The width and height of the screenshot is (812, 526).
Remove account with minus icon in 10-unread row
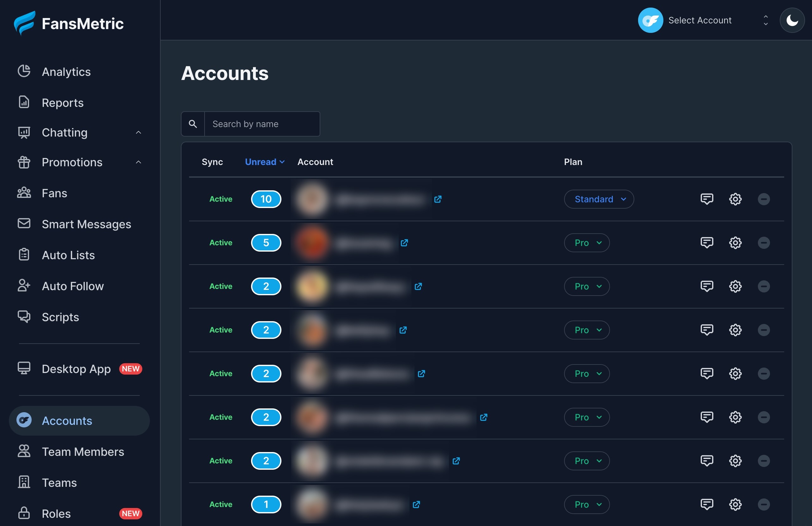tap(764, 199)
